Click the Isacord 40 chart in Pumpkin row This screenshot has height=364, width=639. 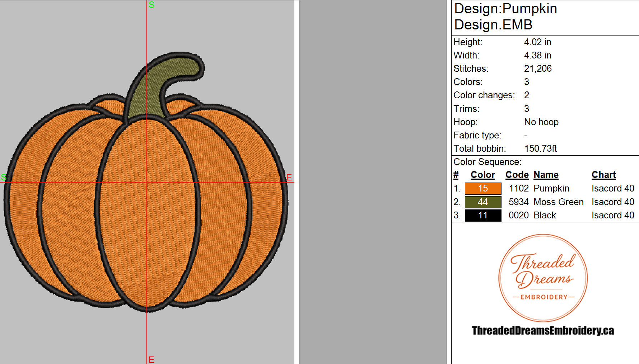(613, 188)
